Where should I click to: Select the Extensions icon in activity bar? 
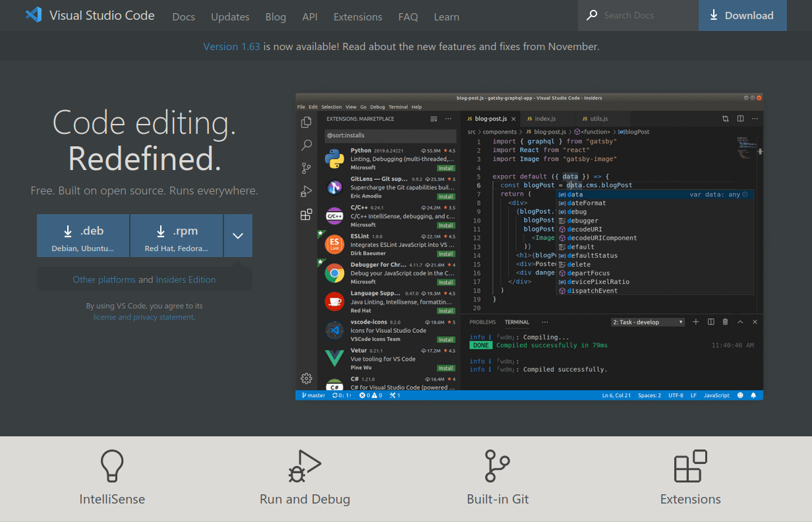306,214
